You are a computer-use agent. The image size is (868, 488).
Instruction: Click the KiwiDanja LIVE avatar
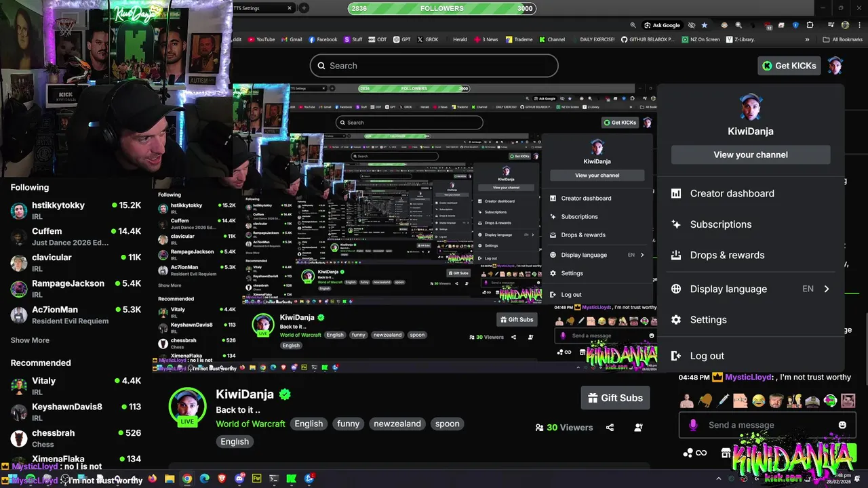tap(187, 407)
